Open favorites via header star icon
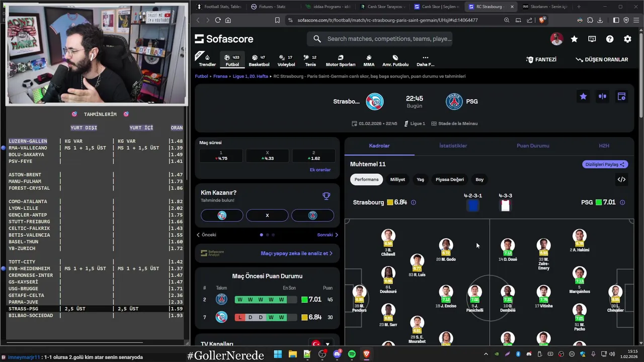This screenshot has height=362, width=644. (574, 39)
